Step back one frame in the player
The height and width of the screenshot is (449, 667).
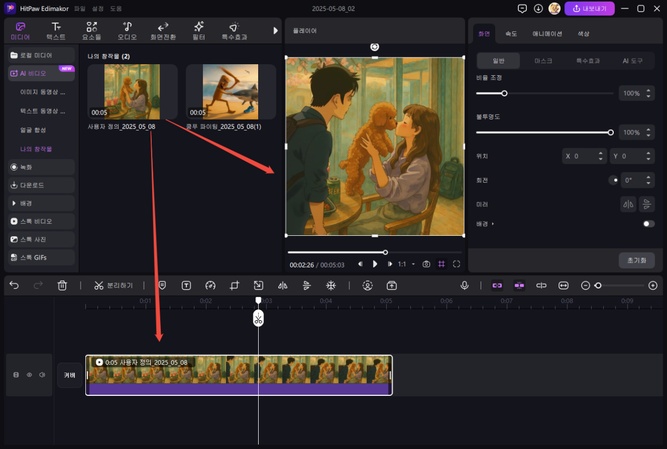pos(360,264)
